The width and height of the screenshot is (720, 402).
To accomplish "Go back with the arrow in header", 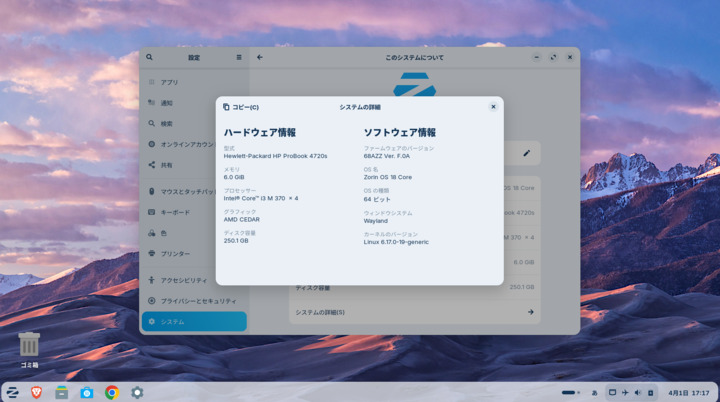I will (260, 57).
